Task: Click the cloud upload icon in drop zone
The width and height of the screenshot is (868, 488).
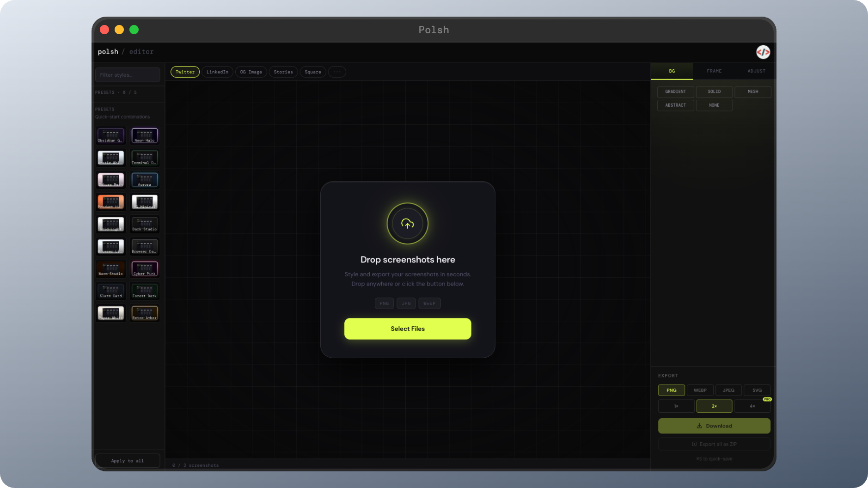Action: (x=408, y=224)
